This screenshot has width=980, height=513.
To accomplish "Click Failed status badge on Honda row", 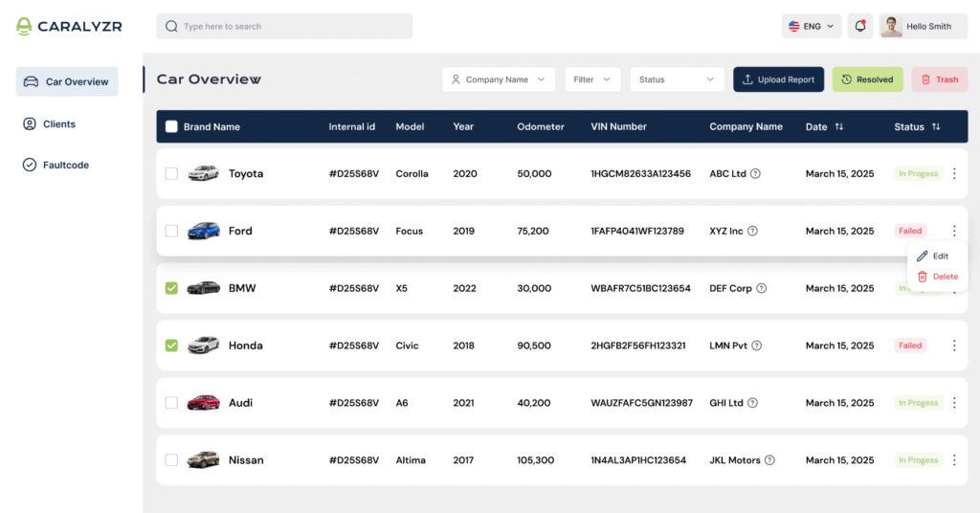I will coord(910,346).
